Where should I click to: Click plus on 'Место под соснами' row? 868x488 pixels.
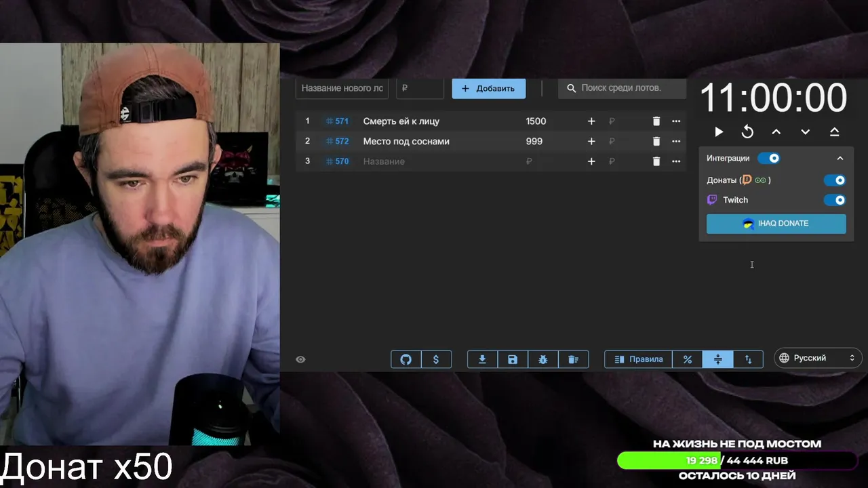tap(591, 142)
